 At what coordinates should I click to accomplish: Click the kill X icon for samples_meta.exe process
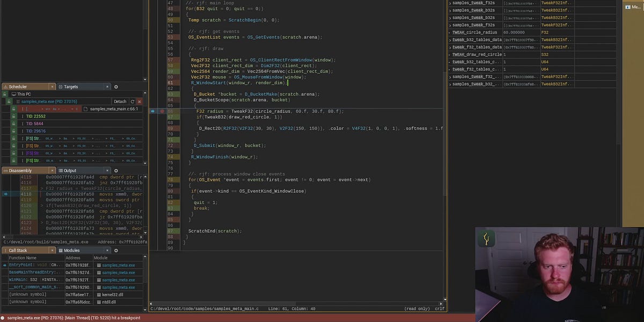click(x=139, y=101)
